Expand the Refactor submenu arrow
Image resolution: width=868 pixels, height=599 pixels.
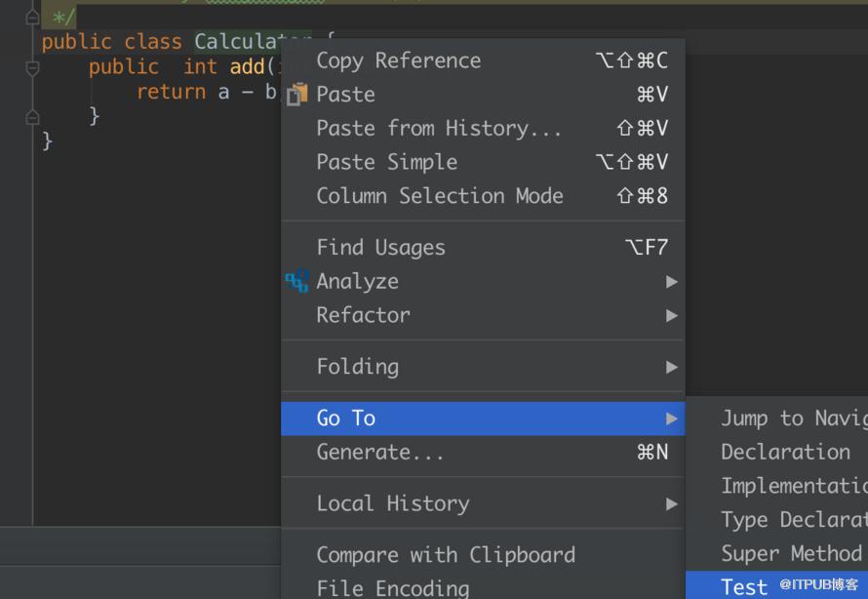[672, 315]
